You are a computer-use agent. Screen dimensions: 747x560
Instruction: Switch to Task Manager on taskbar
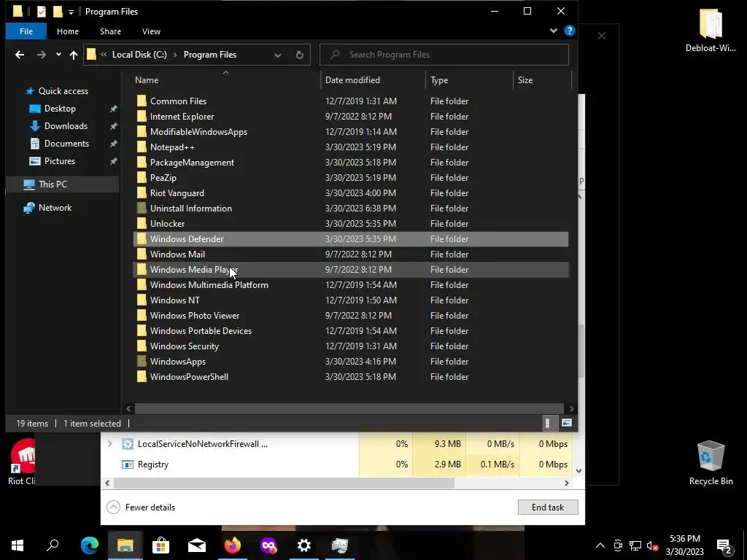pos(340,545)
